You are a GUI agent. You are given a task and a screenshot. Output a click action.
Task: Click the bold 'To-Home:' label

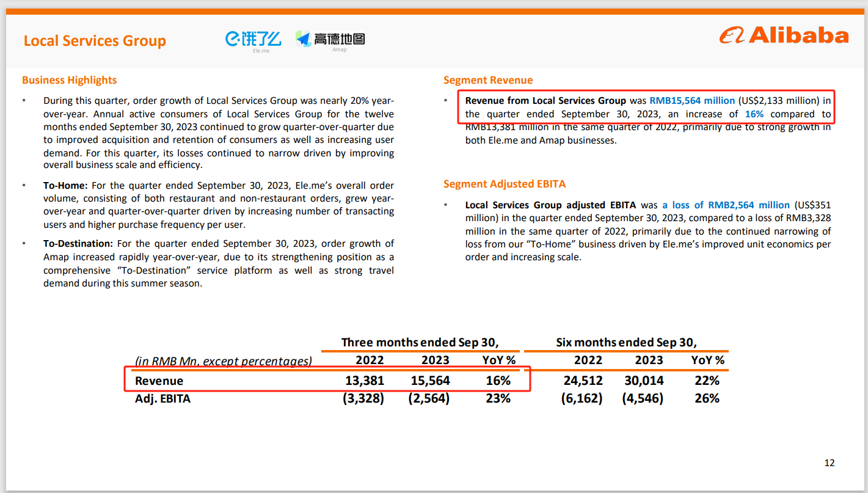pos(66,185)
